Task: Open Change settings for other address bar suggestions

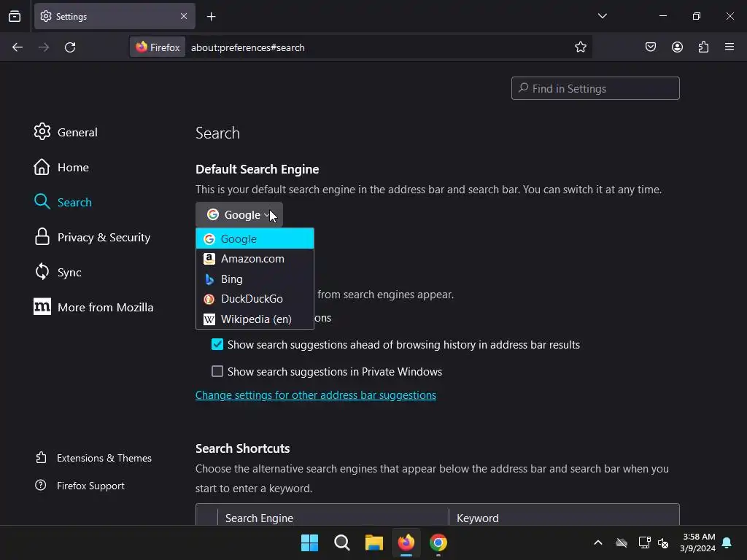Action: pyautogui.click(x=316, y=395)
